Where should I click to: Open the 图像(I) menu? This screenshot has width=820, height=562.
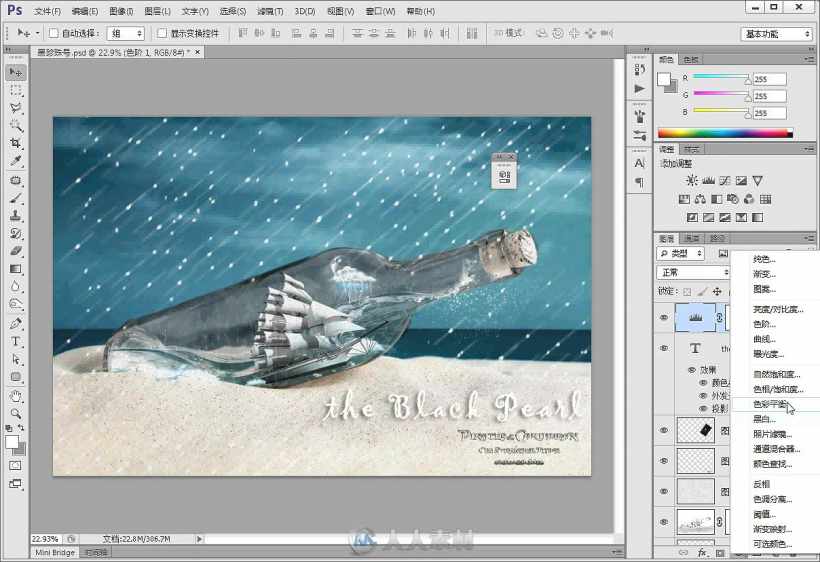coord(121,11)
